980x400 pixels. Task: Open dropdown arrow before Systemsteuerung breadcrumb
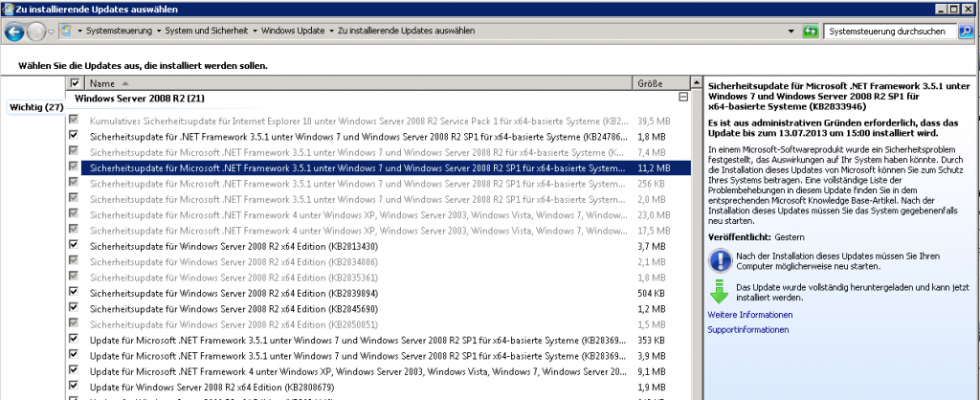(80, 32)
